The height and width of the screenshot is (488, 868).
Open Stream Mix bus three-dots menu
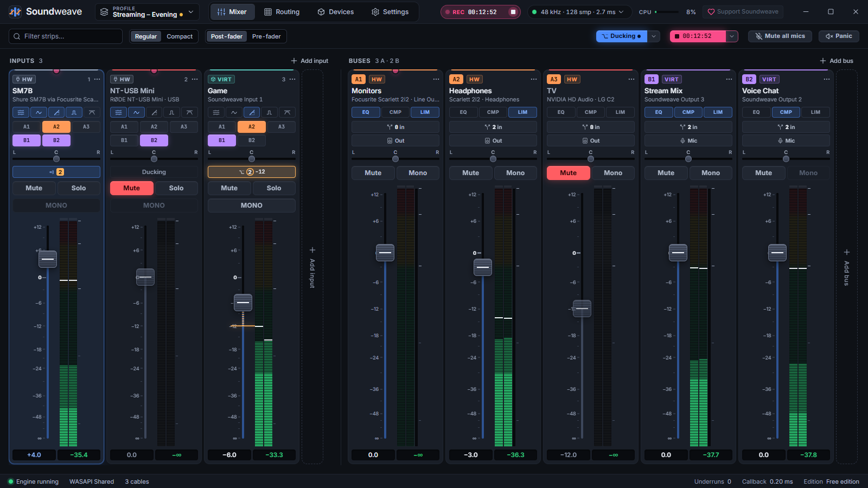[x=729, y=79]
